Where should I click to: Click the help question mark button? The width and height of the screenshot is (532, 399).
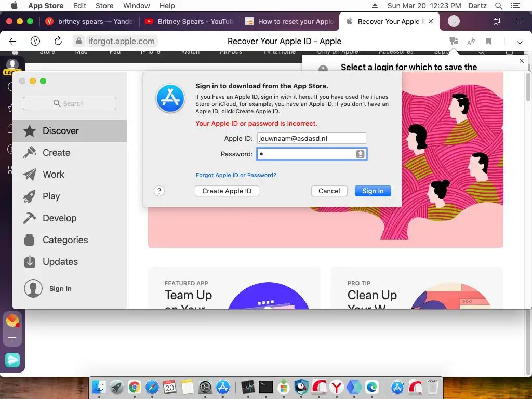click(159, 191)
